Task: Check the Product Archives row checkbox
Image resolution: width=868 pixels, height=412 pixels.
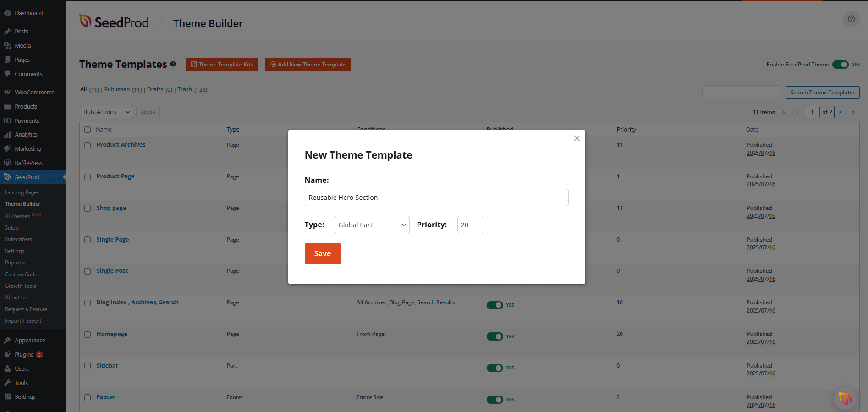Action: click(88, 145)
